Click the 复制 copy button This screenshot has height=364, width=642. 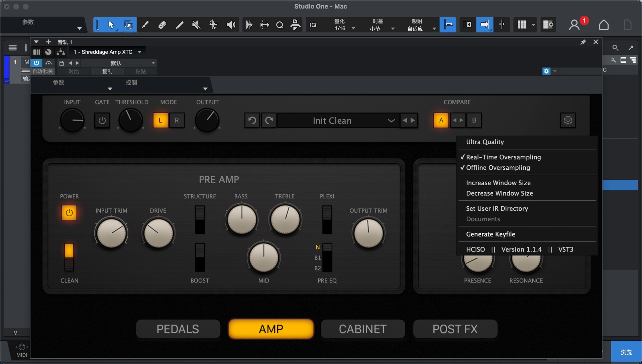click(x=107, y=71)
